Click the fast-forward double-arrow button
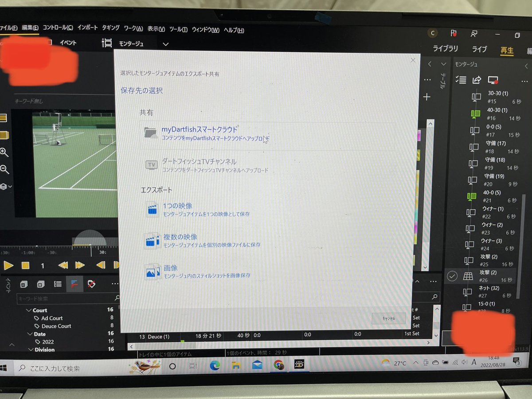Screen dimensions: 532x399 (x=80, y=265)
